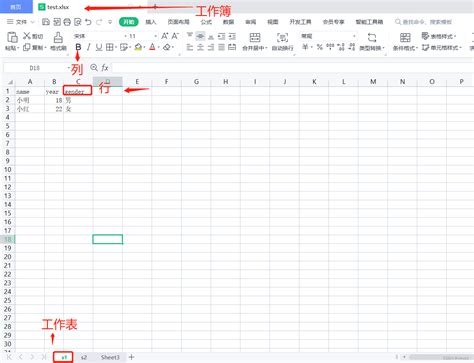Increase font size with larger A
This screenshot has width=474, height=363.
point(165,36)
